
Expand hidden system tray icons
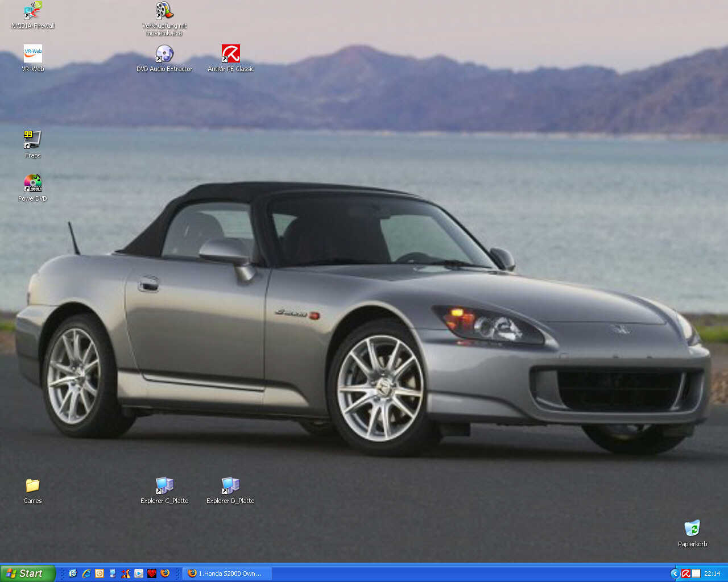(x=675, y=573)
